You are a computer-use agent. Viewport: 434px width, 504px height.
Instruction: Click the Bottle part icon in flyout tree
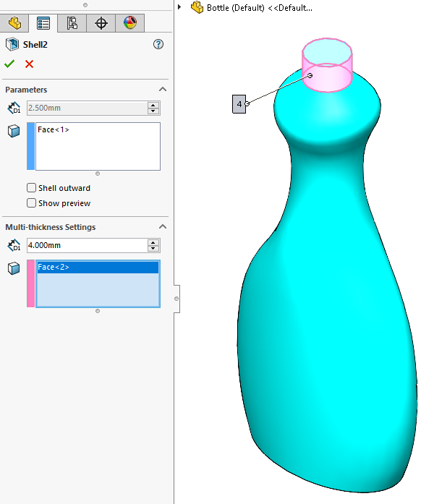point(197,8)
